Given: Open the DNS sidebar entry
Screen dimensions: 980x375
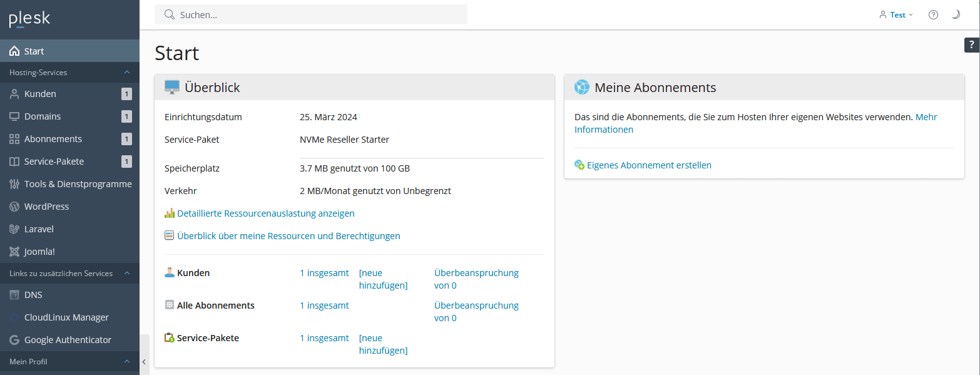Looking at the screenshot, I should click(33, 295).
